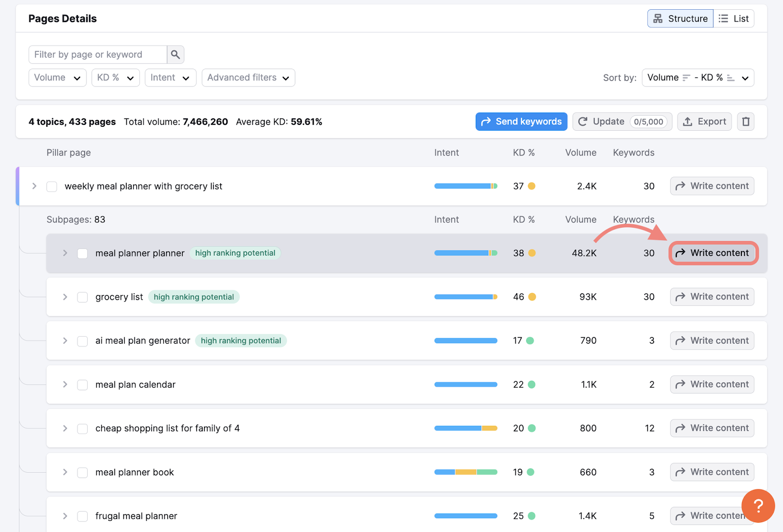Image resolution: width=783 pixels, height=532 pixels.
Task: Click Update refresh button
Action: click(622, 121)
